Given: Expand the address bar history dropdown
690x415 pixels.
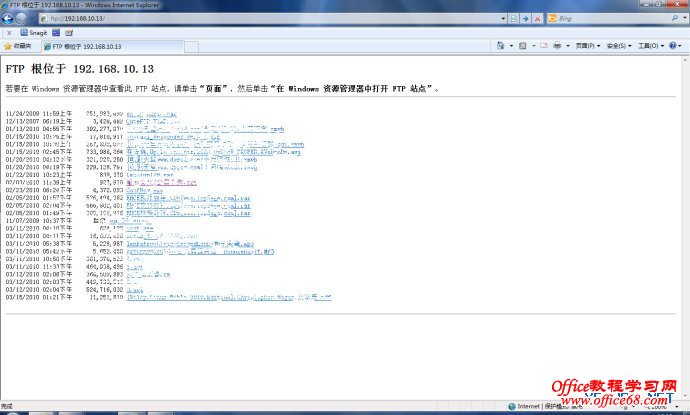Looking at the screenshot, I should 503,18.
